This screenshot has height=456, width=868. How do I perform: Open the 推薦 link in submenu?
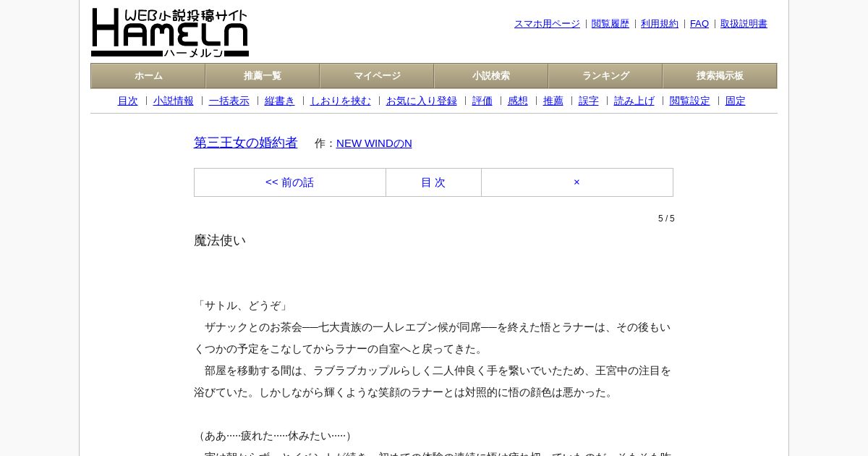553,101
